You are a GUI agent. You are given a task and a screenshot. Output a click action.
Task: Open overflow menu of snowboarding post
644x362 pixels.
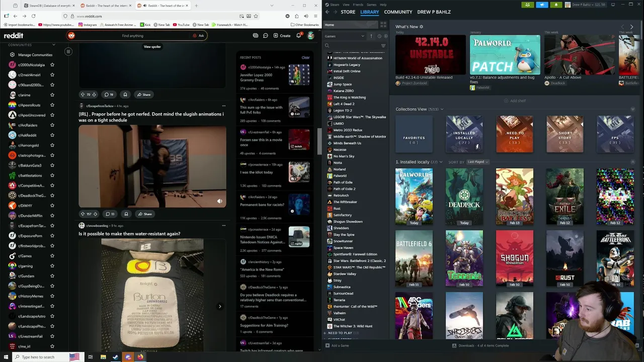click(x=223, y=226)
